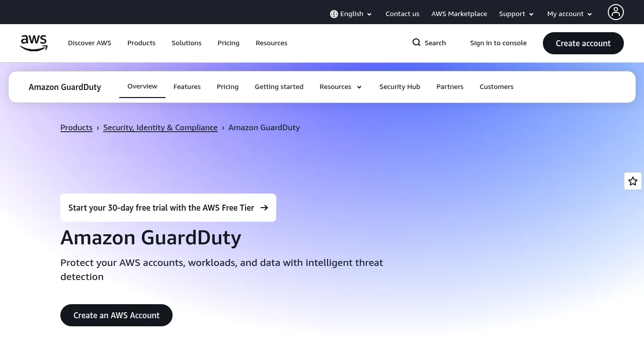Click the arrow in free trial banner
This screenshot has width=644, height=362.
click(264, 208)
